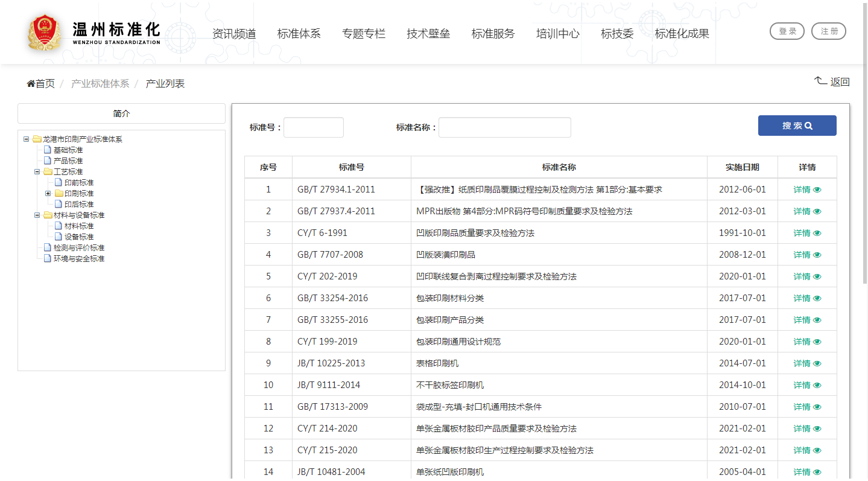Click the eye icon for GB/T 33255-2016
The image size is (868, 481).
tap(817, 320)
